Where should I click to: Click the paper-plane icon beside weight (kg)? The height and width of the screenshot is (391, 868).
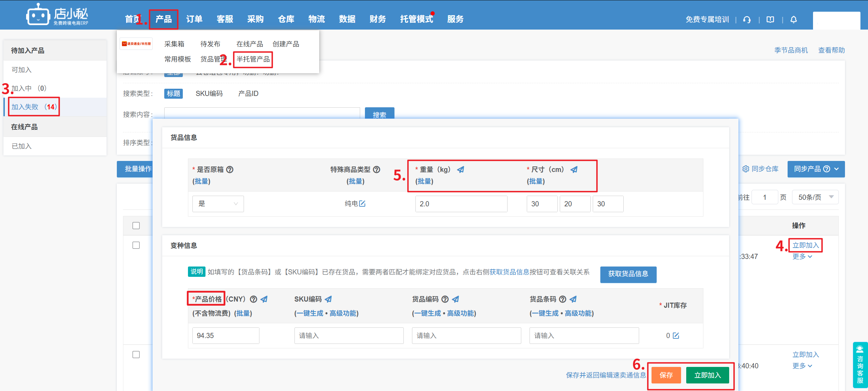461,170
